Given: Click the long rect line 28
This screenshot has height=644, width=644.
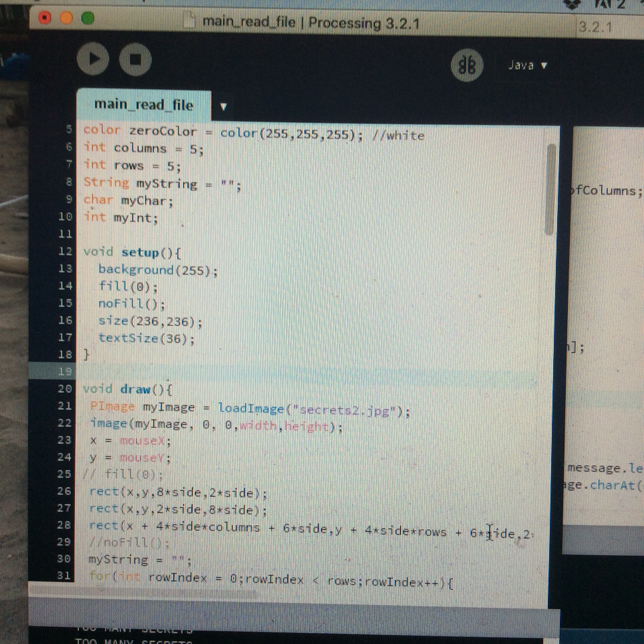Looking at the screenshot, I should [x=312, y=530].
